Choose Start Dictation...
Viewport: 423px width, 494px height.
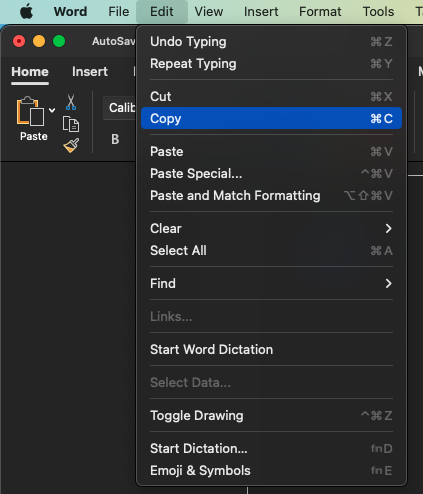(x=271, y=449)
